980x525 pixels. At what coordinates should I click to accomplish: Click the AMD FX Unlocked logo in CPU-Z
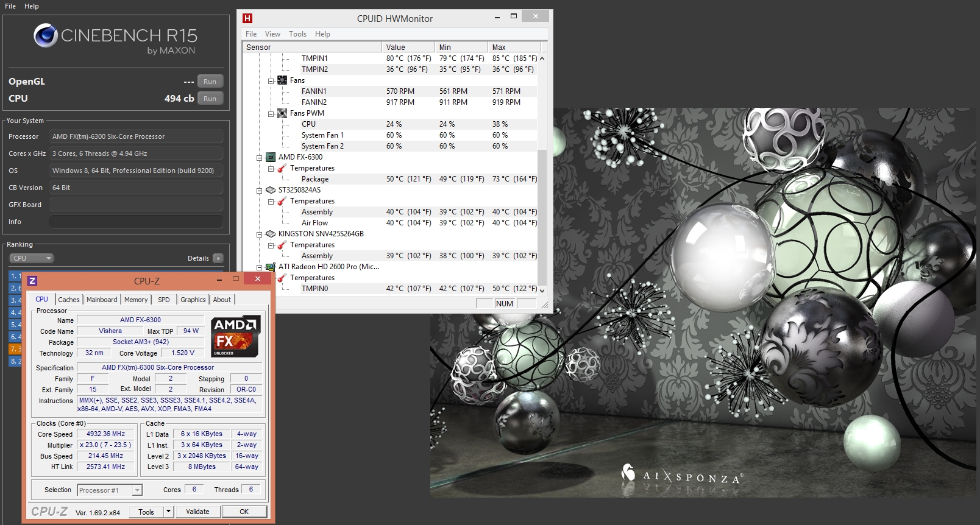click(235, 336)
